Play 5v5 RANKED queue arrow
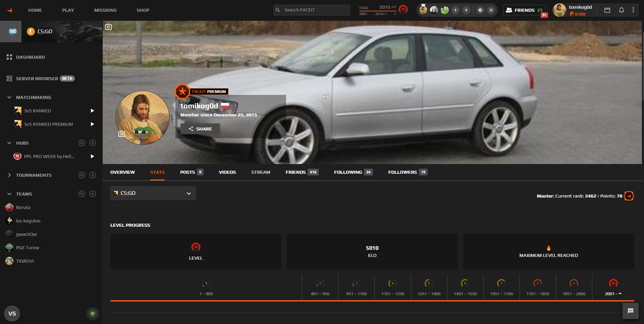Viewport: 644px width, 324px height. [x=92, y=111]
